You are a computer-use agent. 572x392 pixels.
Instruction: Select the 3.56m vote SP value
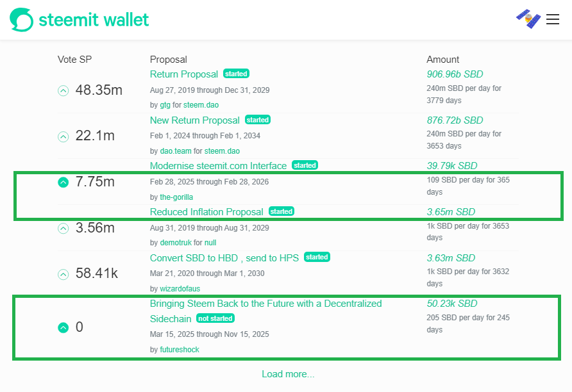click(95, 227)
